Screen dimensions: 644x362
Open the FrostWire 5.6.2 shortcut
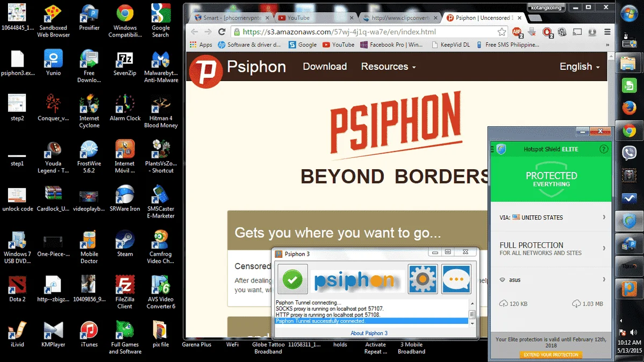[89, 156]
